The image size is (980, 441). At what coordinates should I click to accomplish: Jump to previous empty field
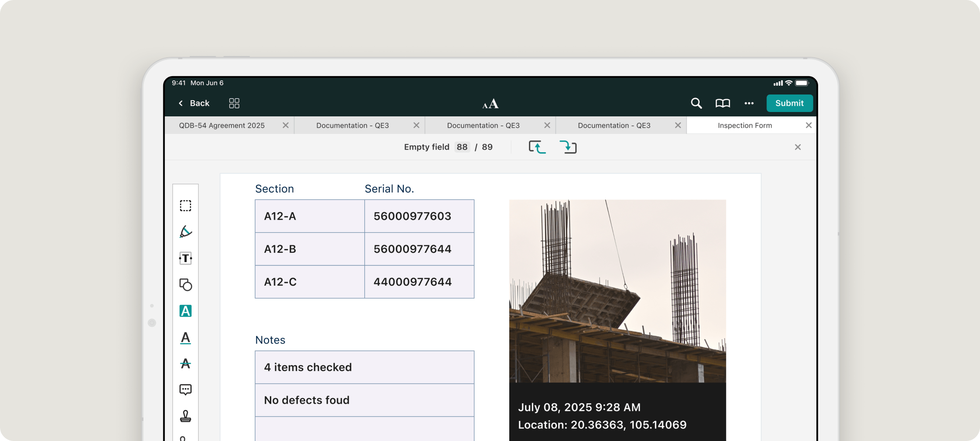(537, 147)
